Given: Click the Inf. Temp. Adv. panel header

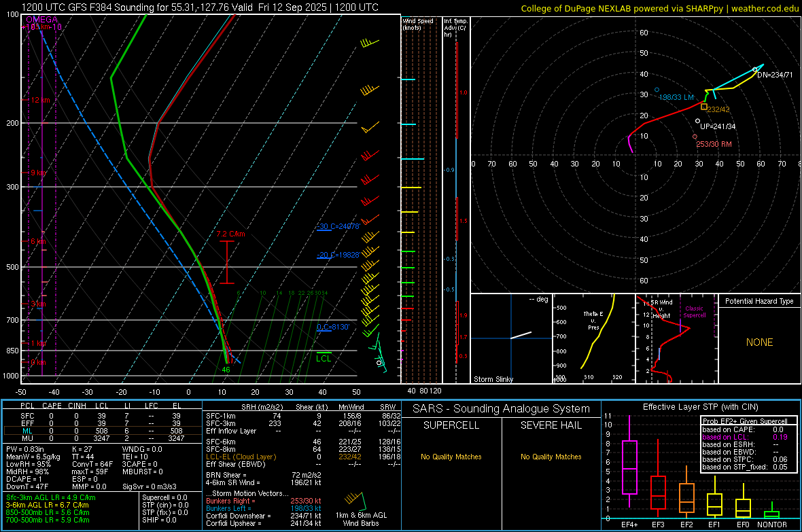Looking at the screenshot, I should (x=455, y=28).
